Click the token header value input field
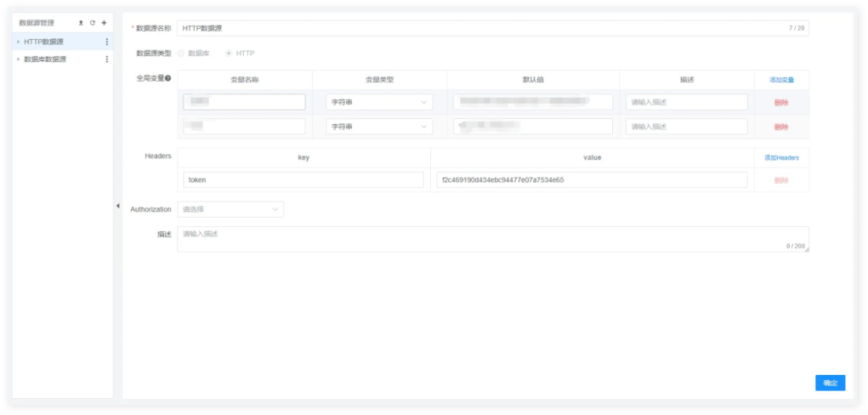This screenshot has width=868, height=415. point(591,180)
